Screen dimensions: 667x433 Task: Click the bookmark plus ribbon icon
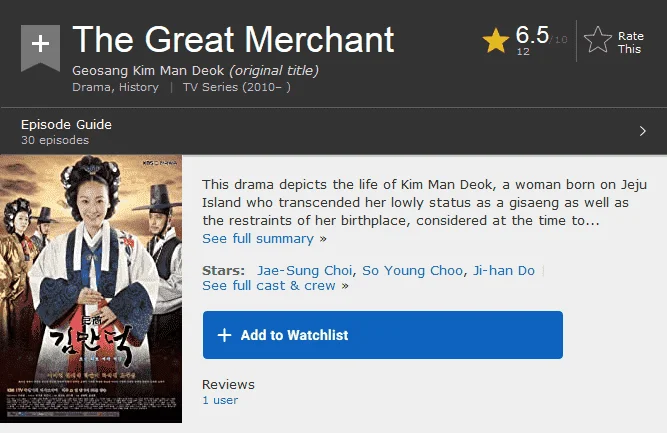(40, 48)
